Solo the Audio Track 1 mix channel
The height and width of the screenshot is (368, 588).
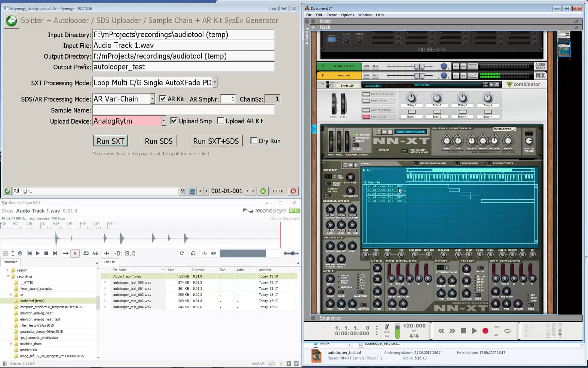(x=375, y=66)
